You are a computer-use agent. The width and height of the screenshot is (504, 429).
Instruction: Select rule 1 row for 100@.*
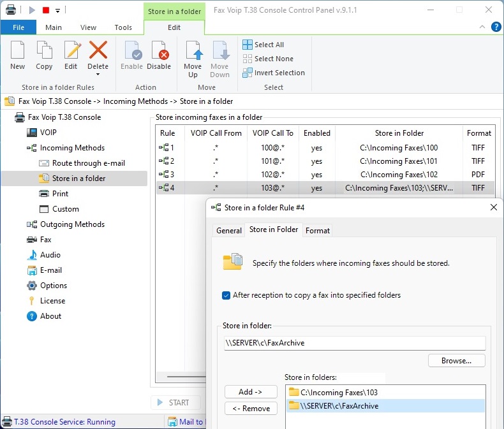click(325, 148)
